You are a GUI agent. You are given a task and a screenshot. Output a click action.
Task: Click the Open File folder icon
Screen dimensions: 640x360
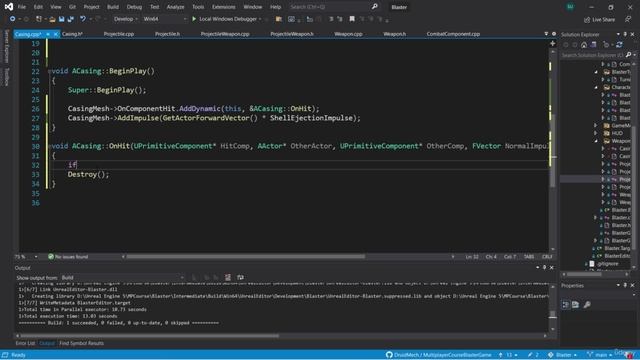point(52,19)
